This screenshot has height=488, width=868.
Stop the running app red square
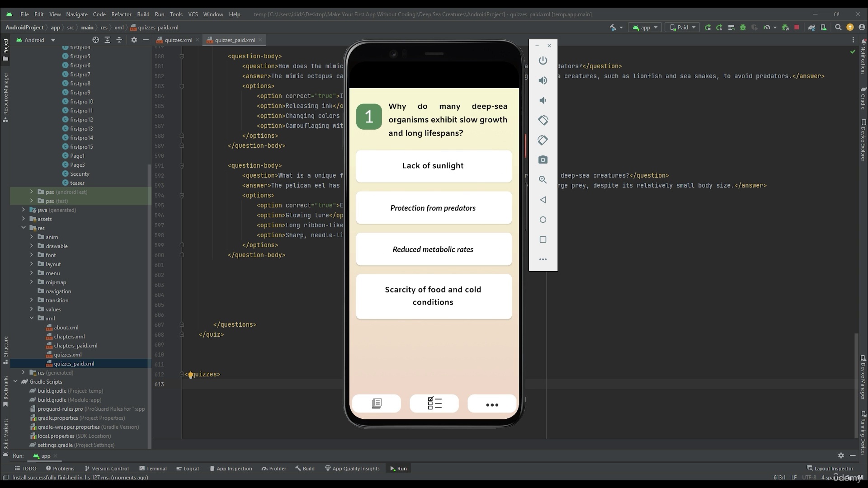797,28
